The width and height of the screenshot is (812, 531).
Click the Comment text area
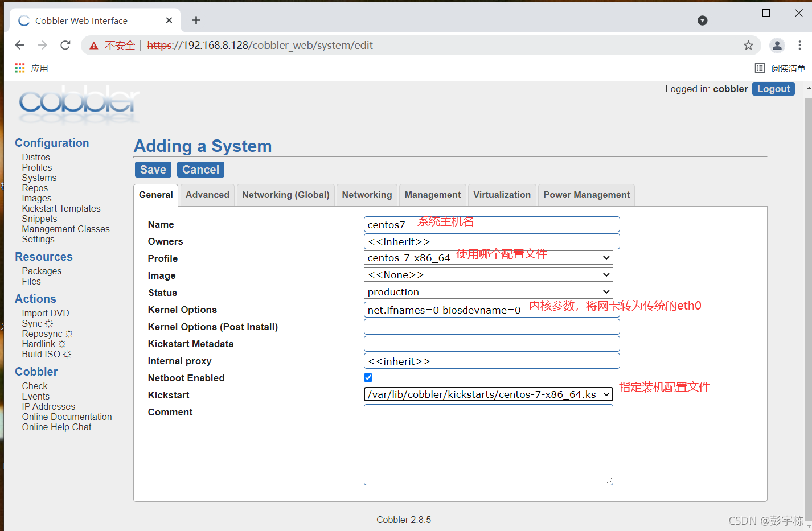pos(489,445)
